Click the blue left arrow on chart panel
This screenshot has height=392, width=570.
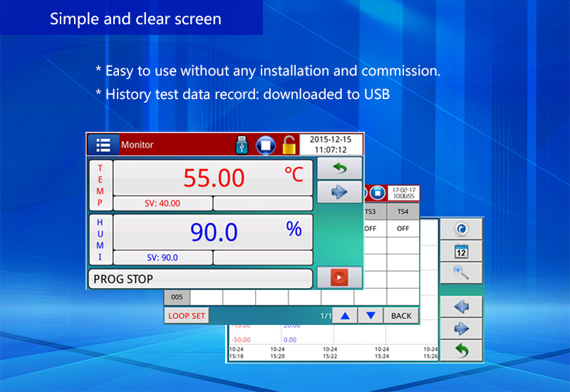pyautogui.click(x=460, y=306)
